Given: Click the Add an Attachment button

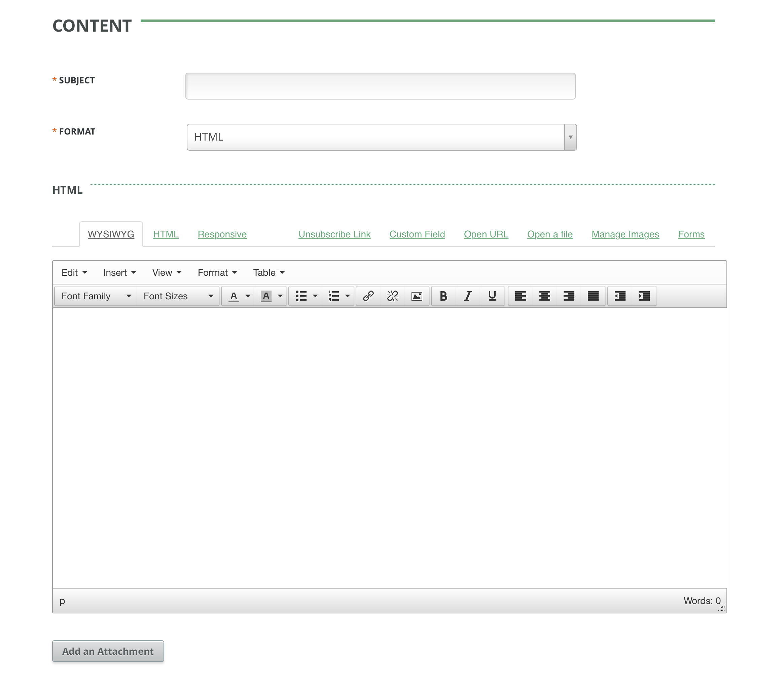Looking at the screenshot, I should [108, 651].
